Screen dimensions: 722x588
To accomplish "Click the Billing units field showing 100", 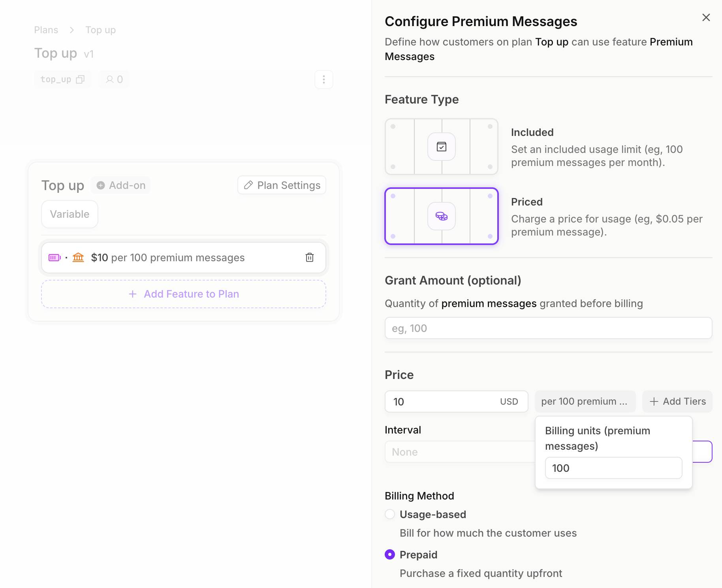I will coord(613,468).
